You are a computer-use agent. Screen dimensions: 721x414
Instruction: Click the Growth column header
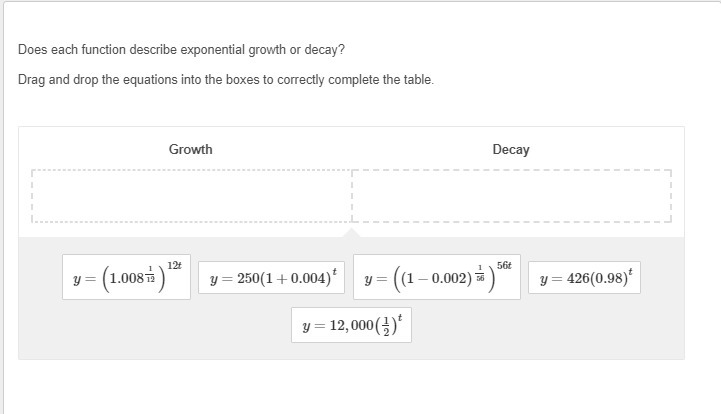pos(190,149)
